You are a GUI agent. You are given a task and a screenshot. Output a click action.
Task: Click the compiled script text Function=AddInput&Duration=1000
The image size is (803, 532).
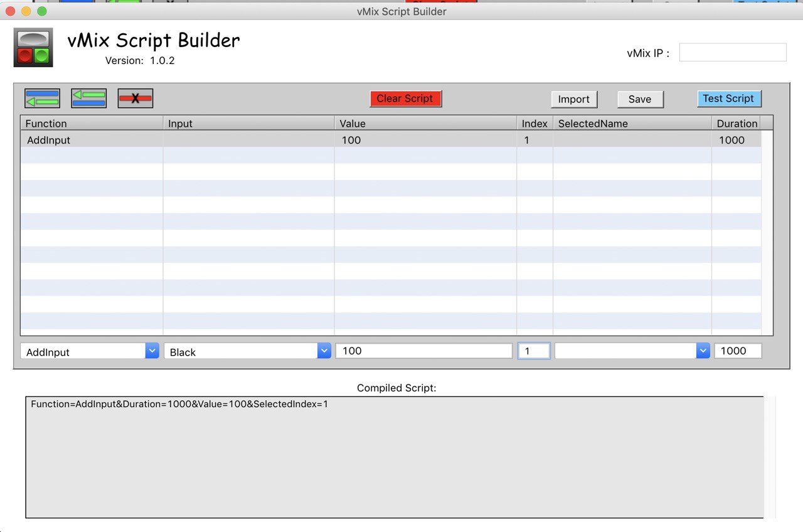pos(179,405)
